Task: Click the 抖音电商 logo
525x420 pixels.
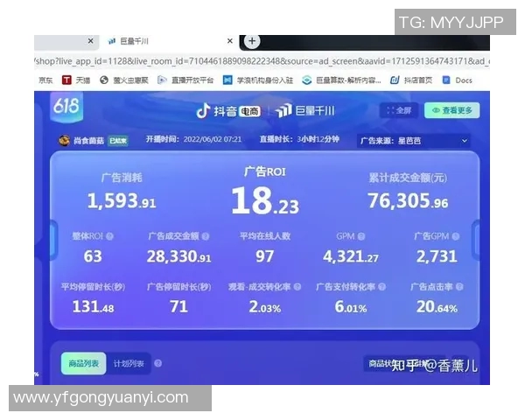Action: (228, 110)
